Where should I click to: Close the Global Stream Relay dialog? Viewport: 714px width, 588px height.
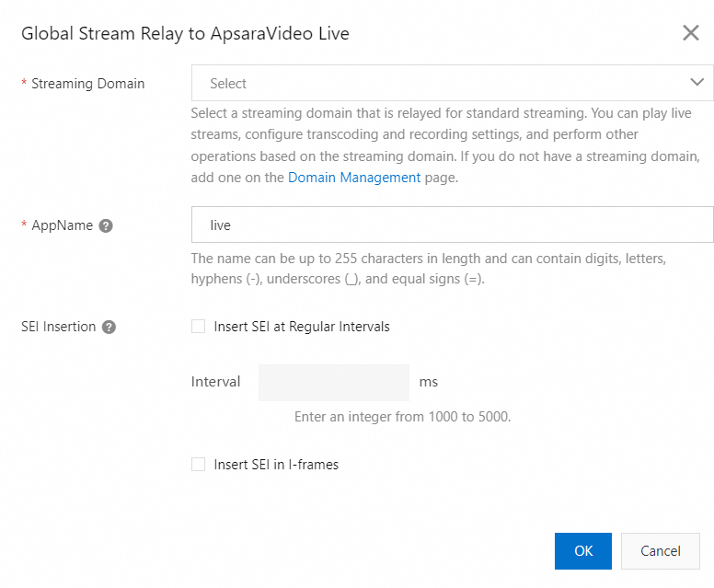690,33
